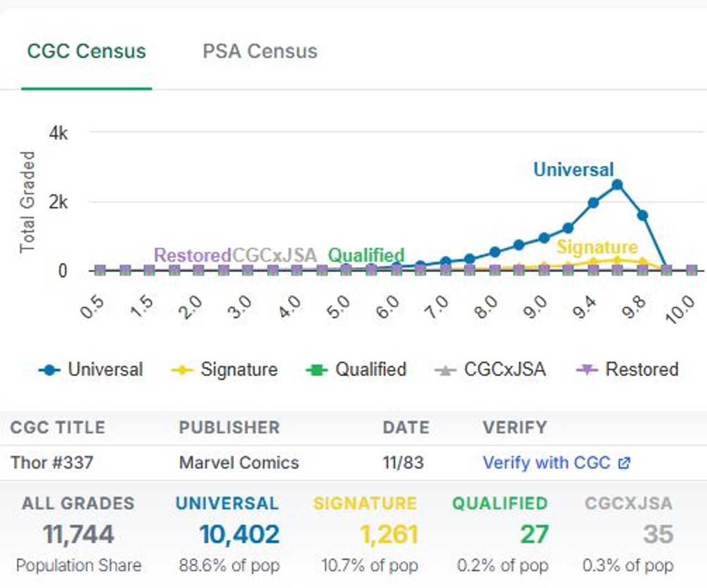Click the Signature 1,261 population figure
The image size is (707, 588).
point(388,534)
